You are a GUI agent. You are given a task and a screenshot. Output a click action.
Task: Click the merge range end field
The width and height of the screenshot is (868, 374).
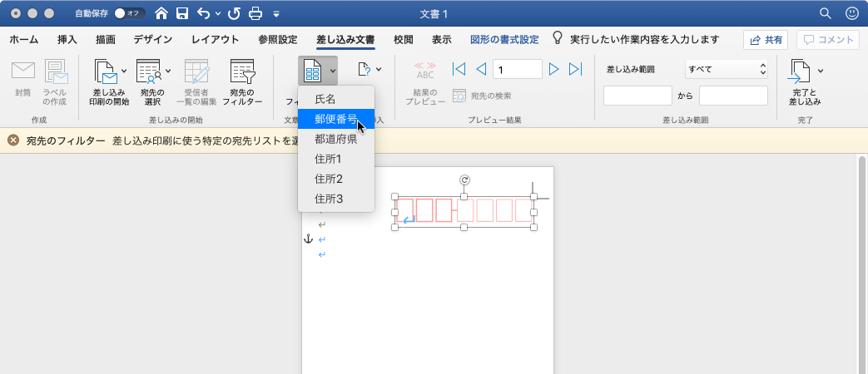point(733,96)
